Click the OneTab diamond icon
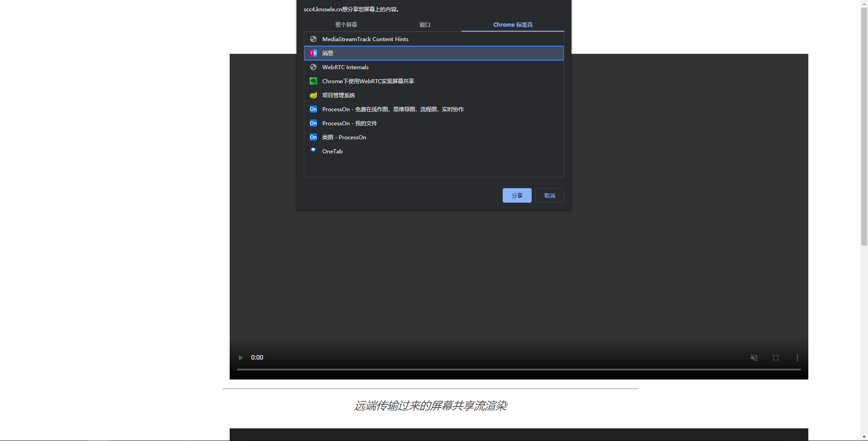 click(313, 151)
